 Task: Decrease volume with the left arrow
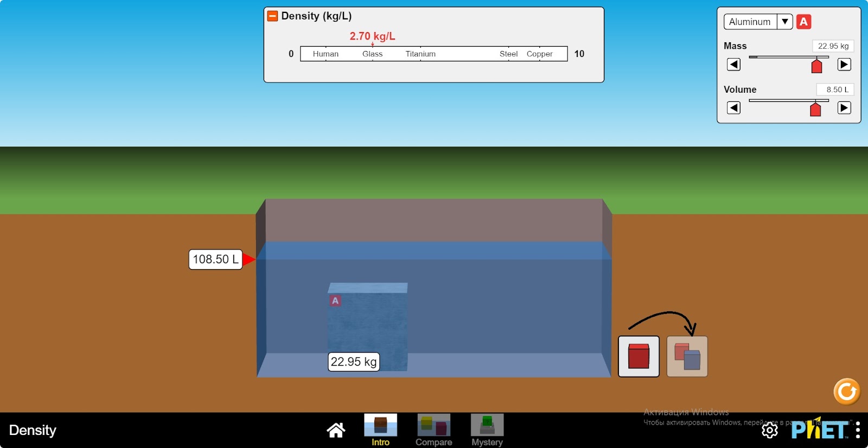click(x=733, y=108)
